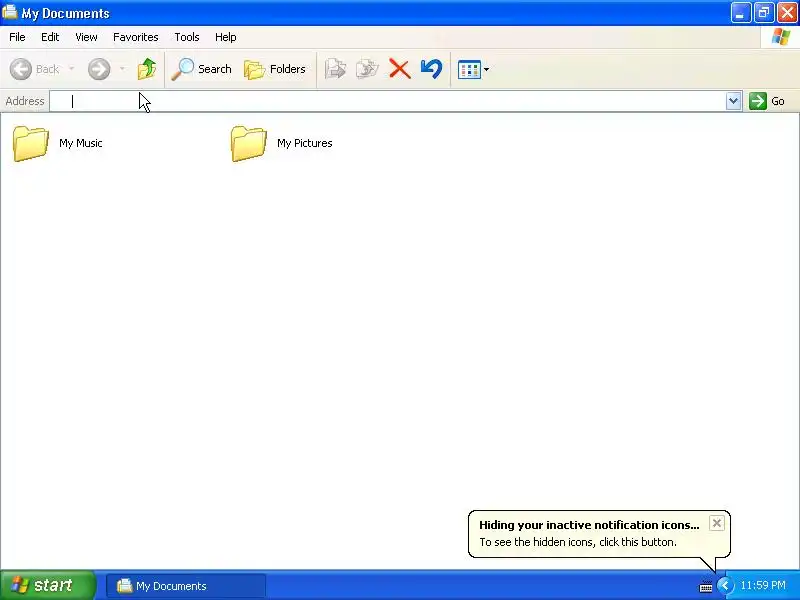800x600 pixels.
Task: Go up one folder level
Action: 147,69
